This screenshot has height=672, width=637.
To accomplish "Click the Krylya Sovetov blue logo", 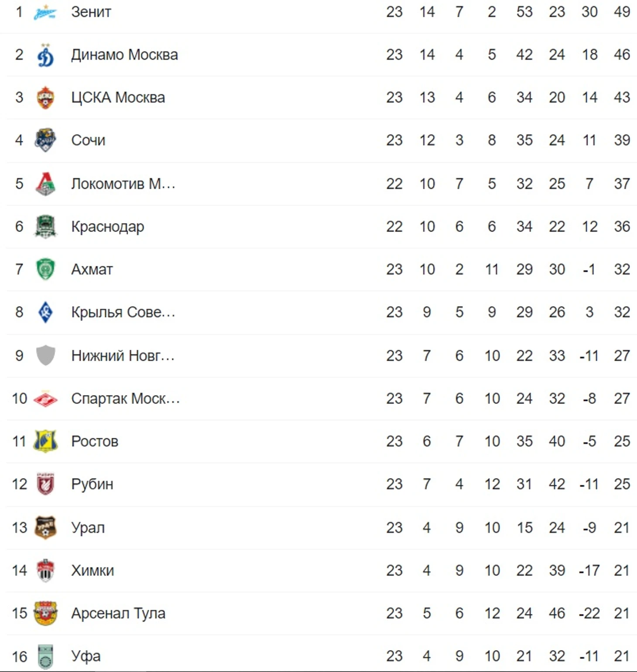I will point(45,312).
